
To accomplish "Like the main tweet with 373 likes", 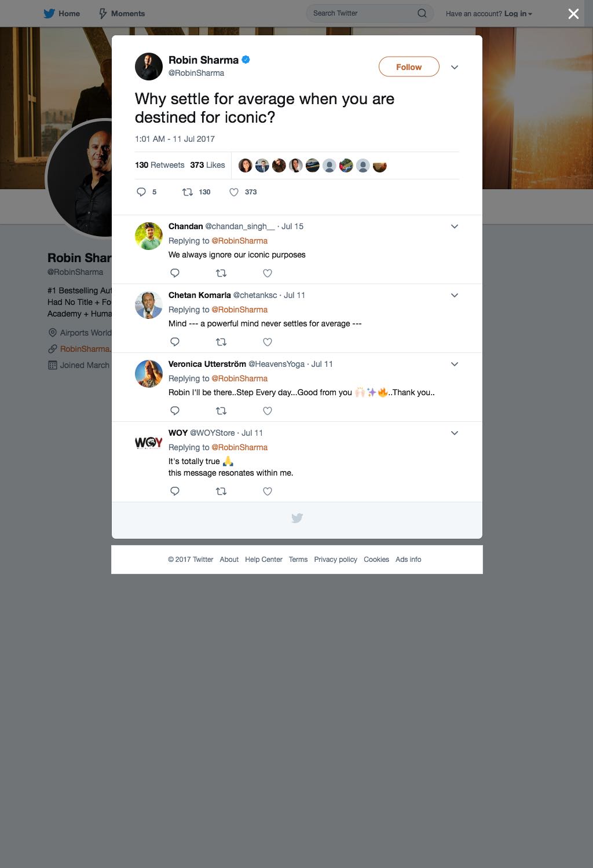I will click(234, 192).
